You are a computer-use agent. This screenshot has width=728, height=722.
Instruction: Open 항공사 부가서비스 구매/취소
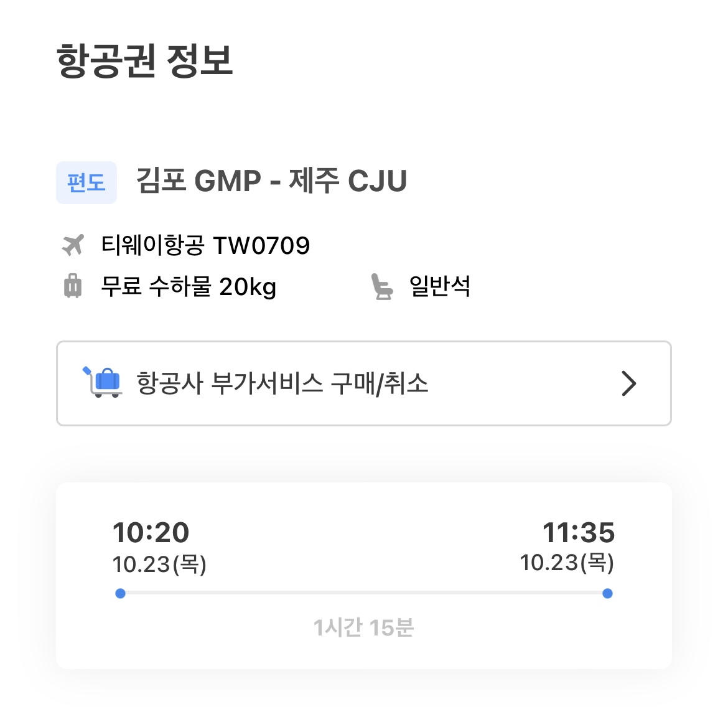[282, 383]
